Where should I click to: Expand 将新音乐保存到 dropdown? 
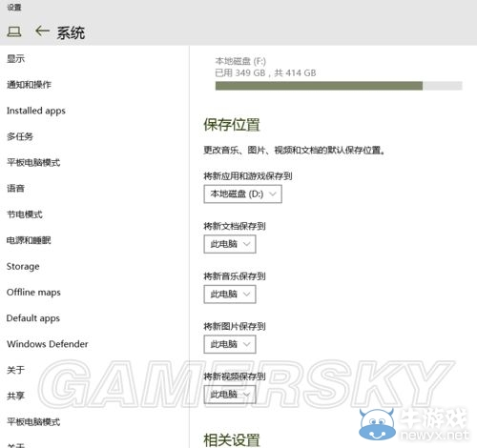(x=230, y=295)
